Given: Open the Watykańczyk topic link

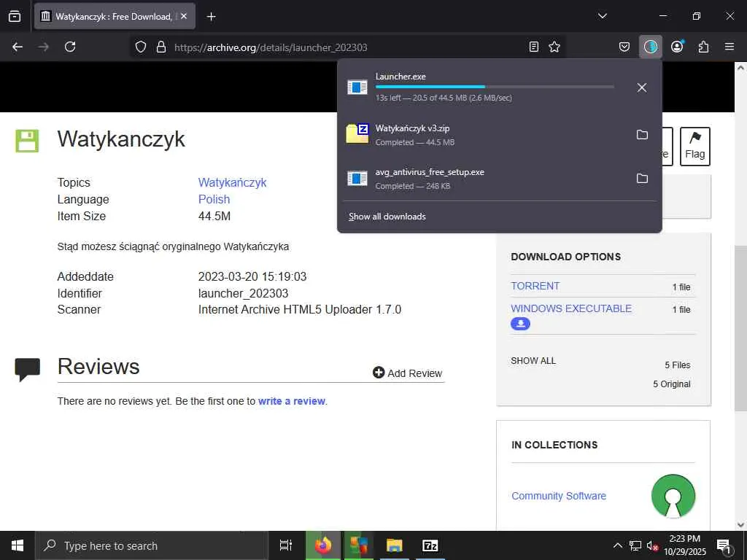Looking at the screenshot, I should [x=232, y=182].
